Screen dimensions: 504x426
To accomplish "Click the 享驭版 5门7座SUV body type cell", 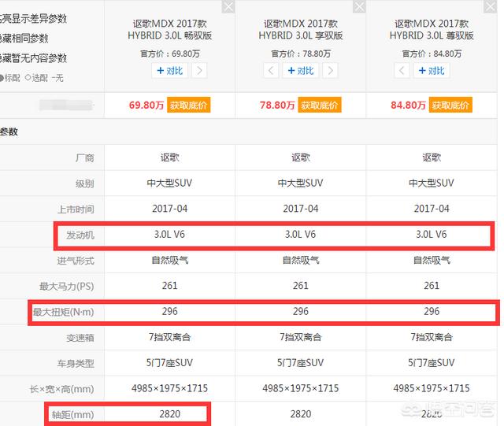I will (x=301, y=363).
